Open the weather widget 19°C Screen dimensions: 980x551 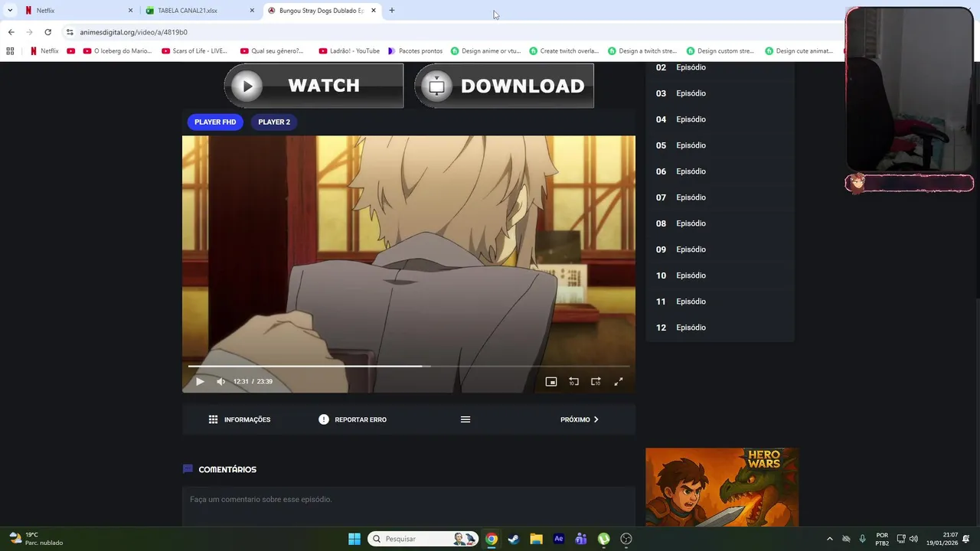36,539
